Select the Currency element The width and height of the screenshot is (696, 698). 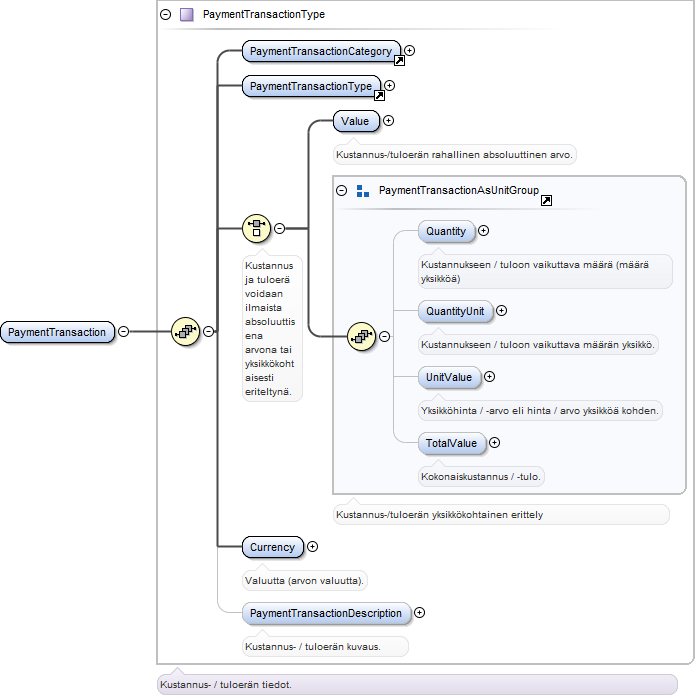273,547
